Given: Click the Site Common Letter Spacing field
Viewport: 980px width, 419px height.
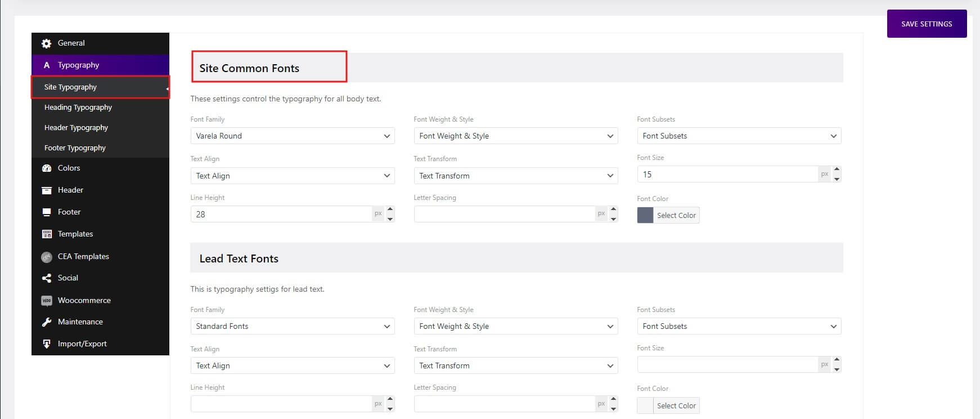Looking at the screenshot, I should (505, 214).
